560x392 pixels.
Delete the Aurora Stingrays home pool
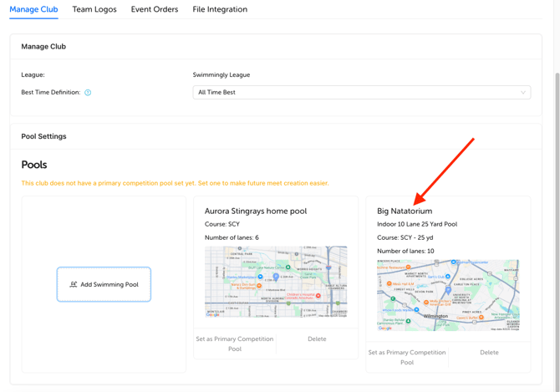point(317,339)
